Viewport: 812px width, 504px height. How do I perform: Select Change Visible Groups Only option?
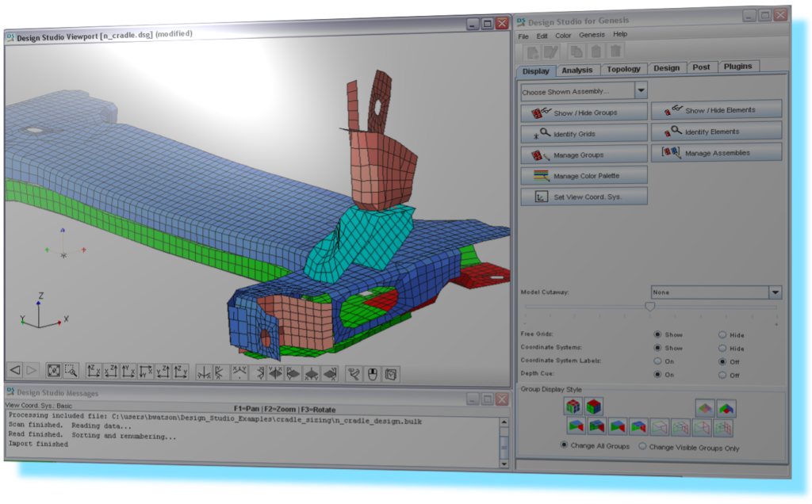(x=642, y=446)
